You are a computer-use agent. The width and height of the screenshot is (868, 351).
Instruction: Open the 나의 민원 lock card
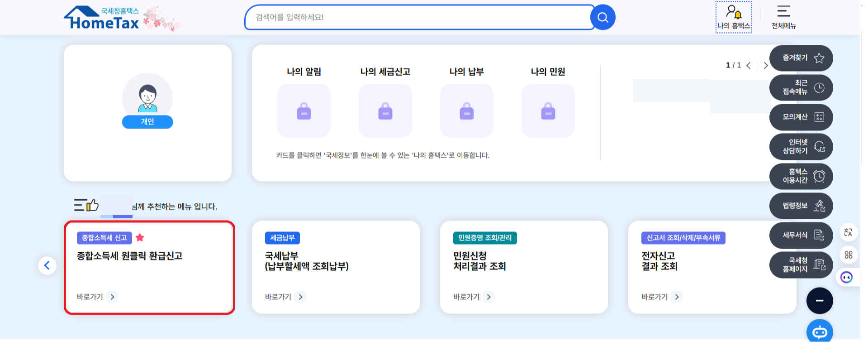click(548, 111)
